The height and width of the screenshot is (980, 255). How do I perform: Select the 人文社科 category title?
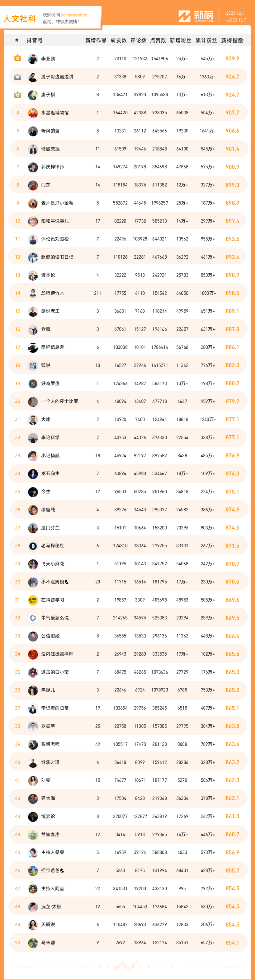click(x=20, y=19)
